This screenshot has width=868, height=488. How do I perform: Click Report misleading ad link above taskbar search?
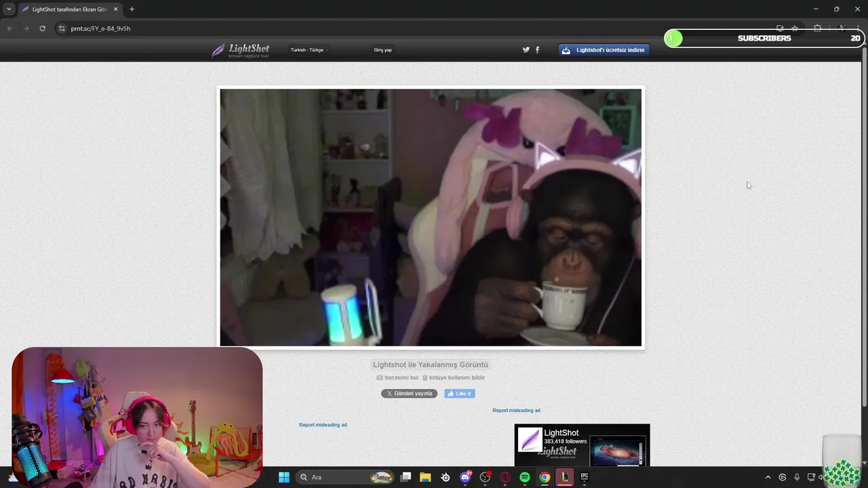coord(323,425)
